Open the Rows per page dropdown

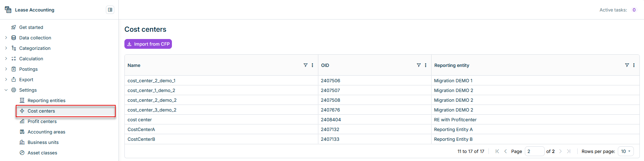pyautogui.click(x=626, y=151)
